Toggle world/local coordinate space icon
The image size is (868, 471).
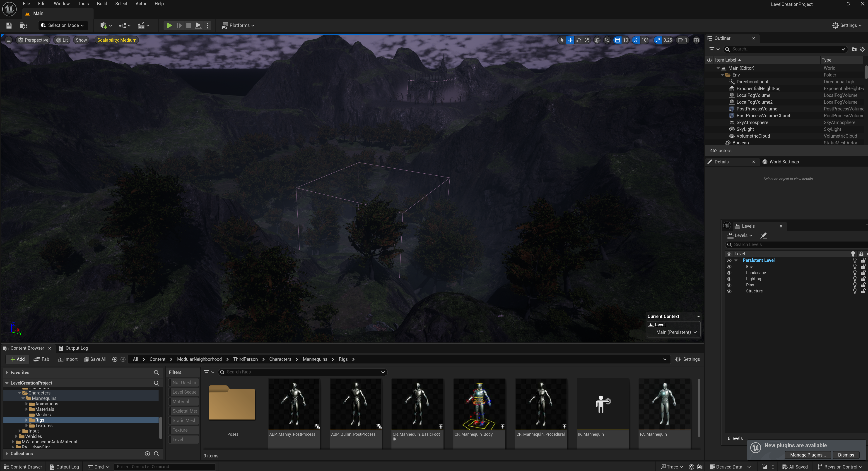pos(597,40)
